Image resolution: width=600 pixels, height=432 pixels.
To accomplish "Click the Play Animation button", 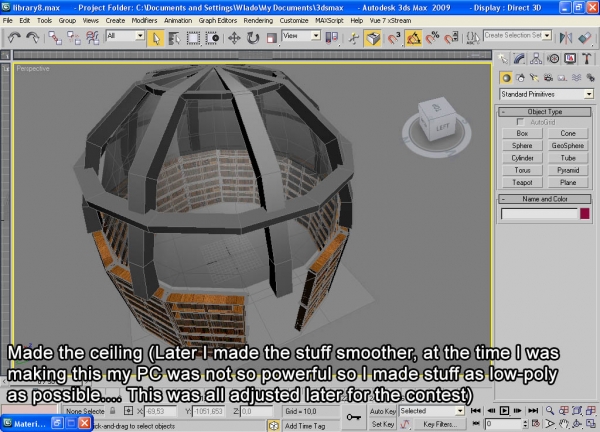I will pos(504,411).
